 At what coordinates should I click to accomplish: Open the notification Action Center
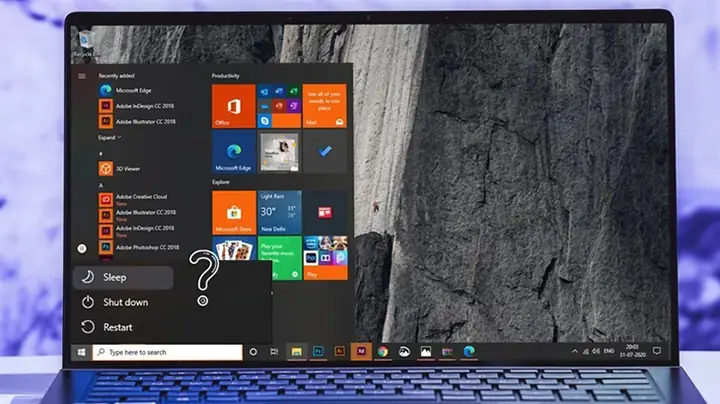[x=657, y=351]
